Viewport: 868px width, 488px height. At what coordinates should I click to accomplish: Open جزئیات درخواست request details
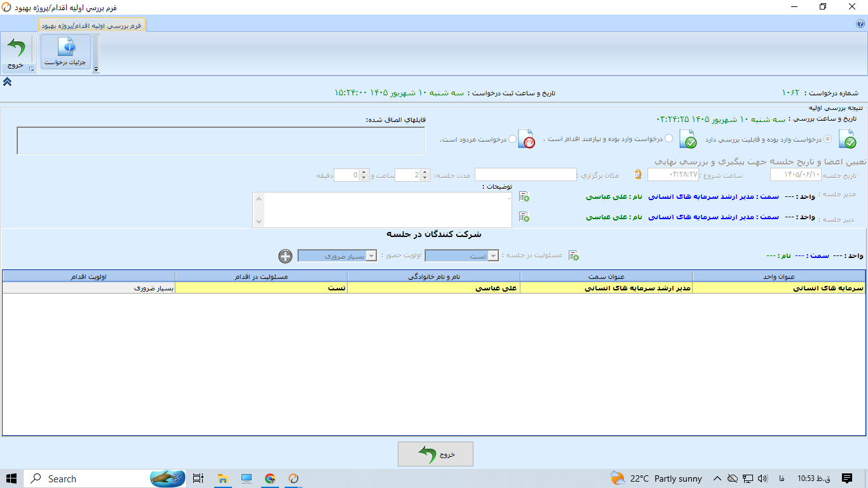65,52
